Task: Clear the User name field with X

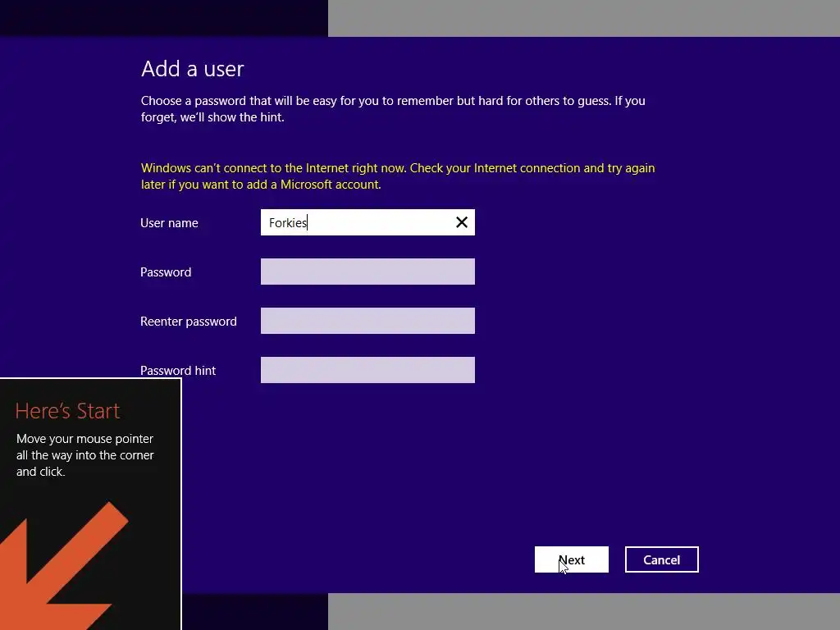Action: pos(461,222)
